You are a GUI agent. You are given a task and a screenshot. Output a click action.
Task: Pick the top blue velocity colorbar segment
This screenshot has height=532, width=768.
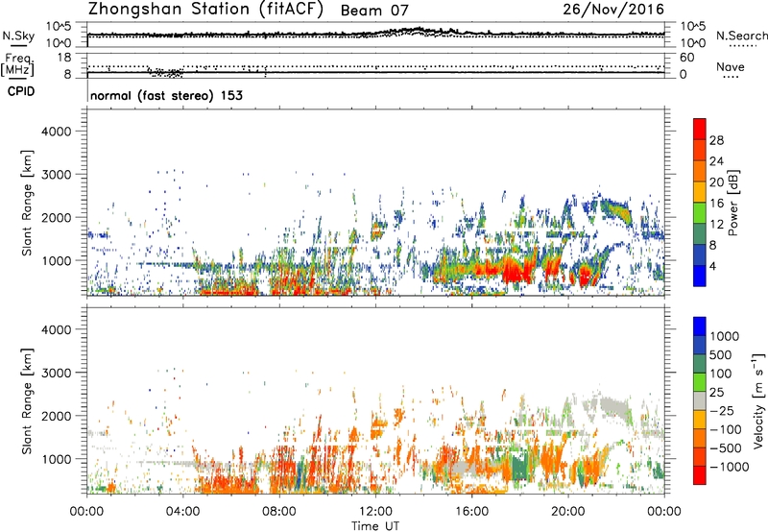[700, 326]
